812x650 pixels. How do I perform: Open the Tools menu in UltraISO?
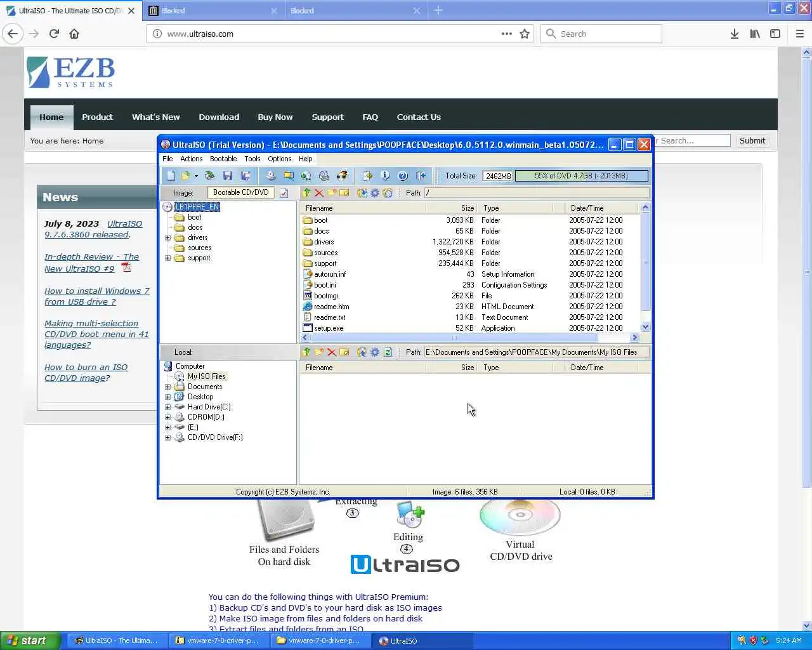tap(252, 159)
